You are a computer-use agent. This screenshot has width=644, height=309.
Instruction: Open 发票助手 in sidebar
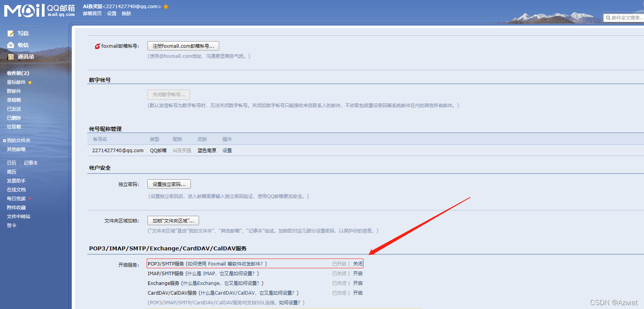click(x=16, y=181)
